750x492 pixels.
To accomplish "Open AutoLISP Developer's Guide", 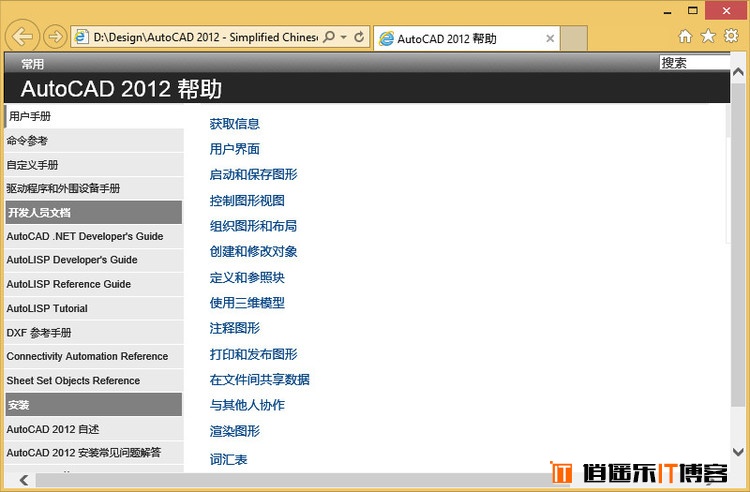I will click(x=94, y=260).
